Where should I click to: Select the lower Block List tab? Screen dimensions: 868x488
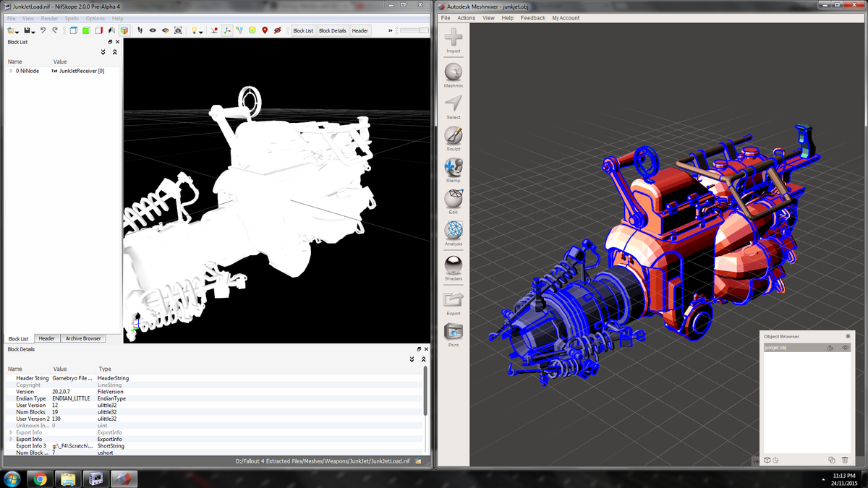(18, 338)
